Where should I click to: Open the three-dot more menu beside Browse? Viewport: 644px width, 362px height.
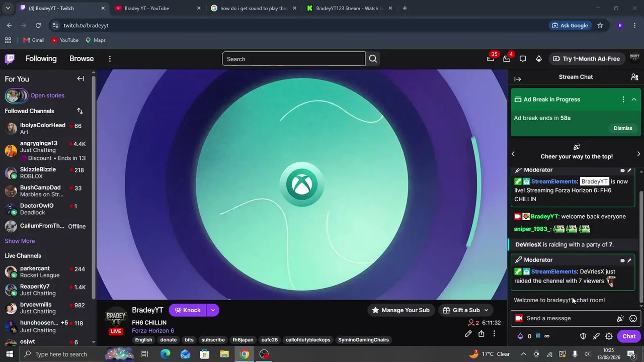click(x=110, y=59)
